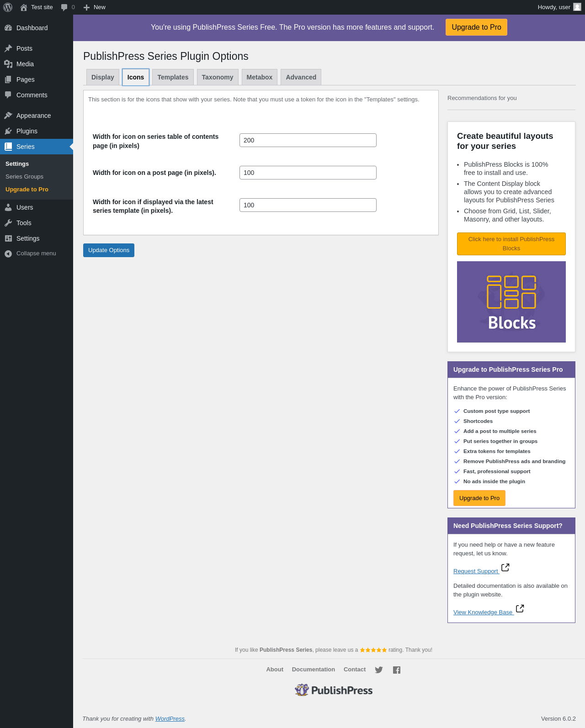The image size is (585, 728).
Task: Open the Request Support link
Action: [476, 571]
